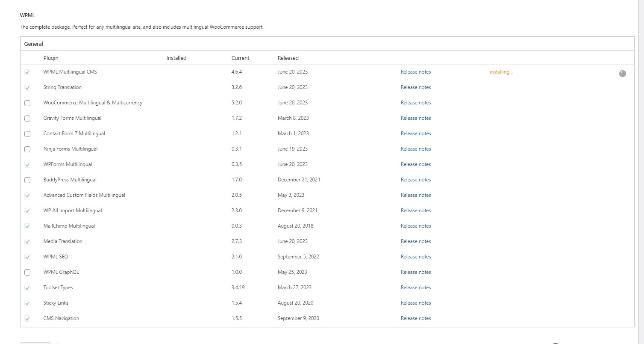Image resolution: width=644 pixels, height=344 pixels.
Task: View Release notes for Contact Form 7 Multilingual
Action: point(416,133)
